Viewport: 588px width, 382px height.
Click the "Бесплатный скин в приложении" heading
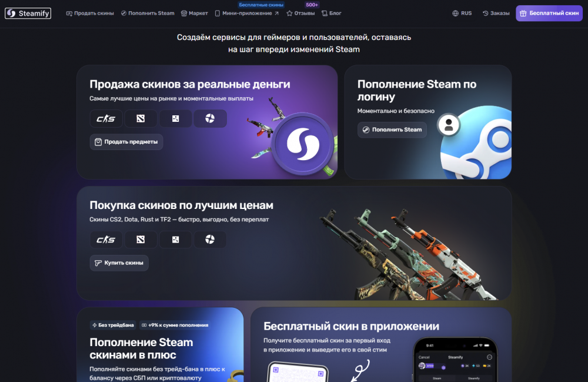tap(352, 326)
